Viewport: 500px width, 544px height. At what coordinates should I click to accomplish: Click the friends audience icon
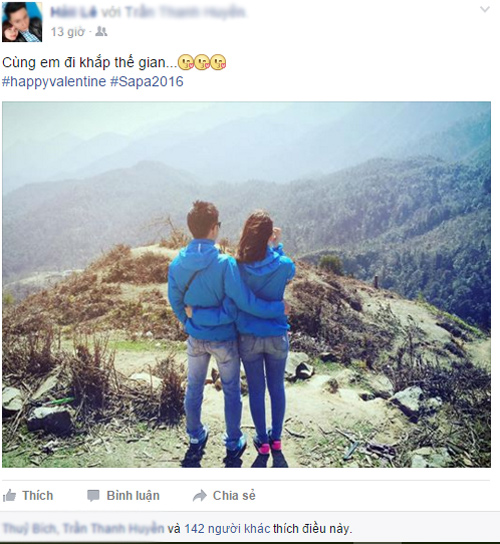(101, 32)
